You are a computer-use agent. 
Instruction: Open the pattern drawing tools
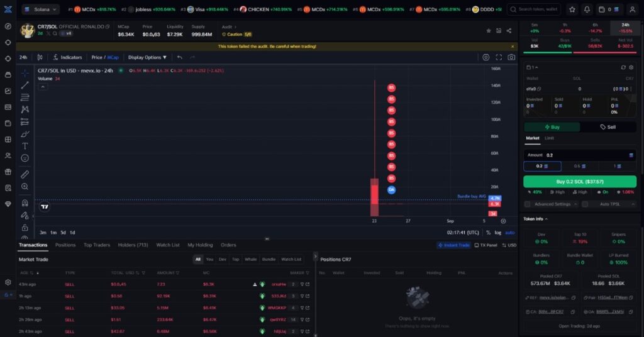[x=25, y=109]
